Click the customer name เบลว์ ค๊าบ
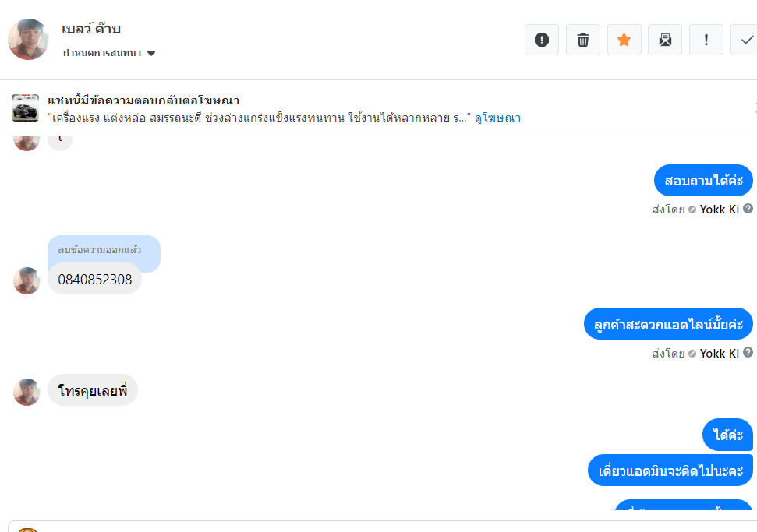 [91, 30]
